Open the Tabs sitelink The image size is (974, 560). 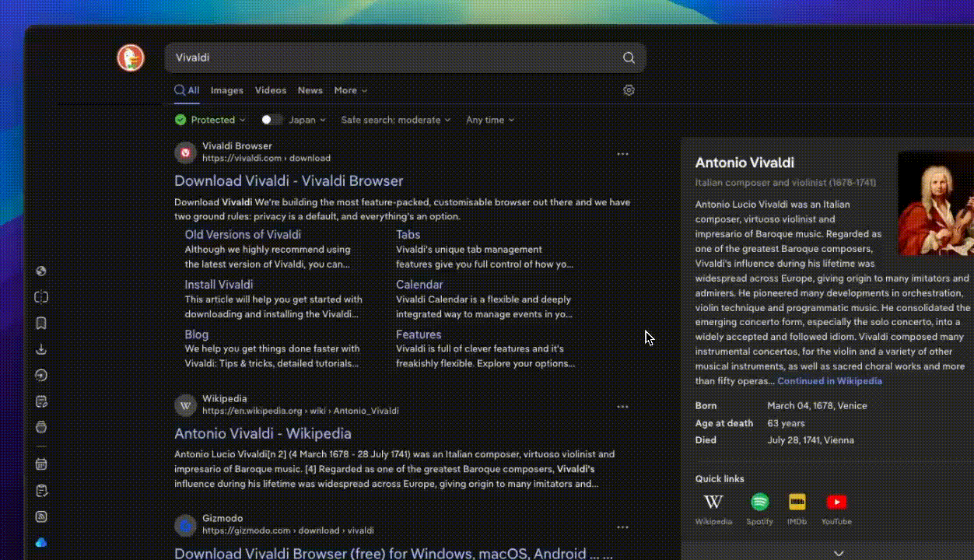(408, 235)
